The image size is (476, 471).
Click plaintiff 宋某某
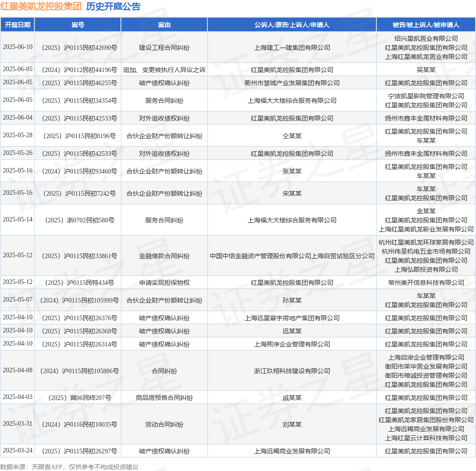pos(292,193)
